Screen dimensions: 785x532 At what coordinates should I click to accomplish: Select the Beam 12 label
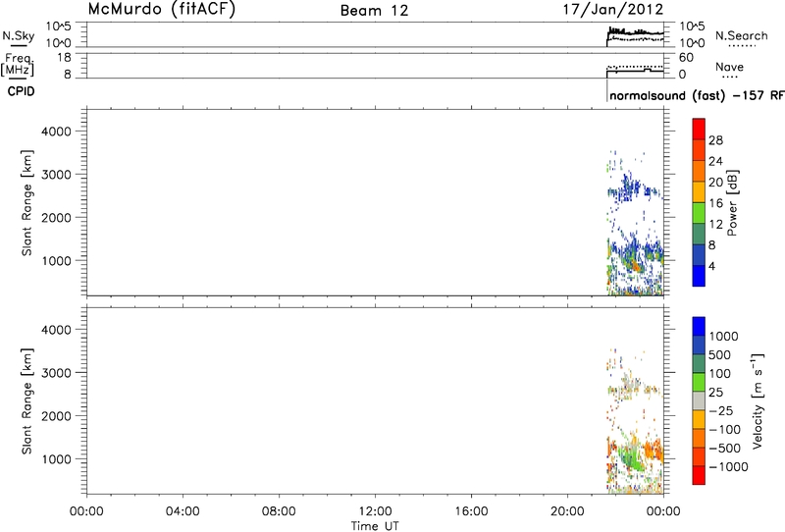tap(374, 11)
